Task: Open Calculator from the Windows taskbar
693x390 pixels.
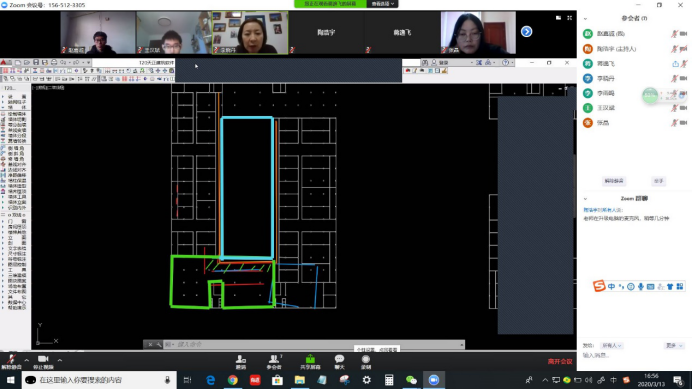Action: point(389,380)
